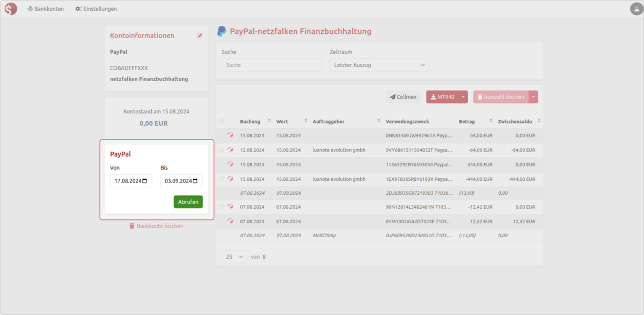Screen dimensions: 644x315
Task: Check the 444,00 EUR transaction row
Action: 222,164
